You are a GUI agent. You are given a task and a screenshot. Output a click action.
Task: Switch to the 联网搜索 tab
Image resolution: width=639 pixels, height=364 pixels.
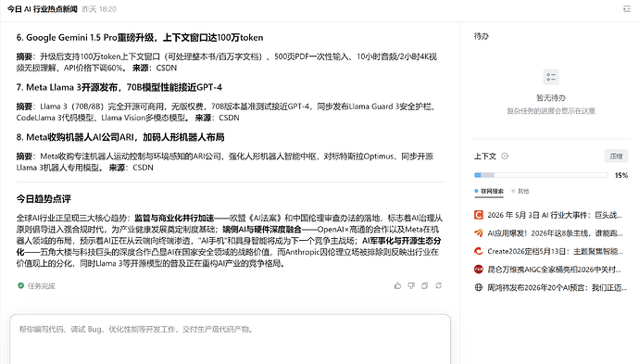[x=489, y=191]
